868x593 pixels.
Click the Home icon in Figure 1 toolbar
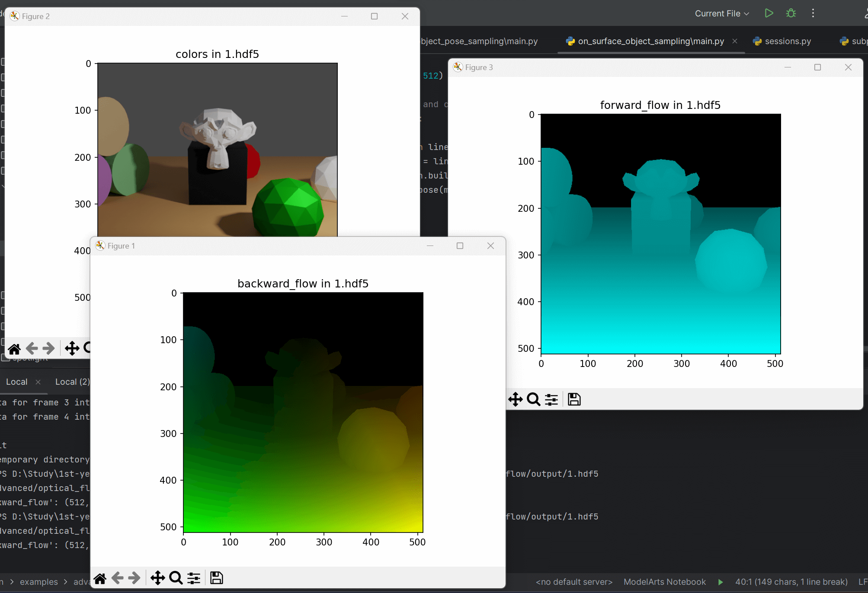(100, 578)
